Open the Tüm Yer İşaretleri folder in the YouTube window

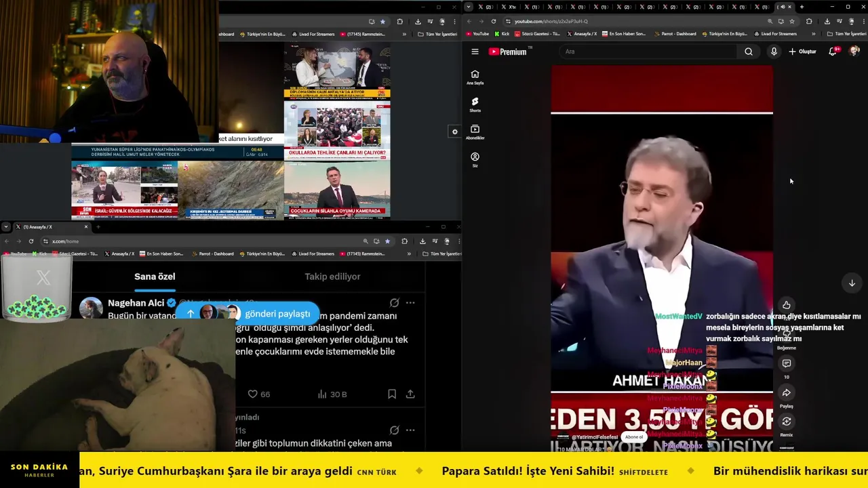(x=846, y=34)
